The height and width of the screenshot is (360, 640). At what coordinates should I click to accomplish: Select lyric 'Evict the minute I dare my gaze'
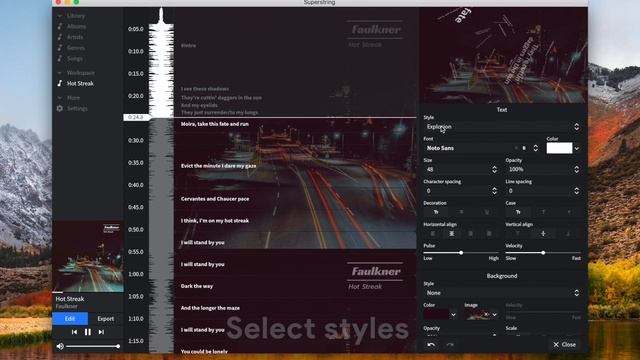click(x=218, y=166)
